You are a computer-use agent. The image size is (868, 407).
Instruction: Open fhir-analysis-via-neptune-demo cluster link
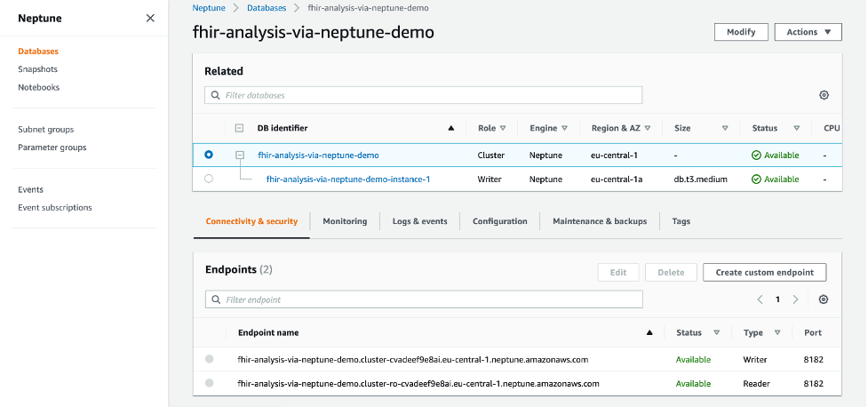pyautogui.click(x=318, y=156)
